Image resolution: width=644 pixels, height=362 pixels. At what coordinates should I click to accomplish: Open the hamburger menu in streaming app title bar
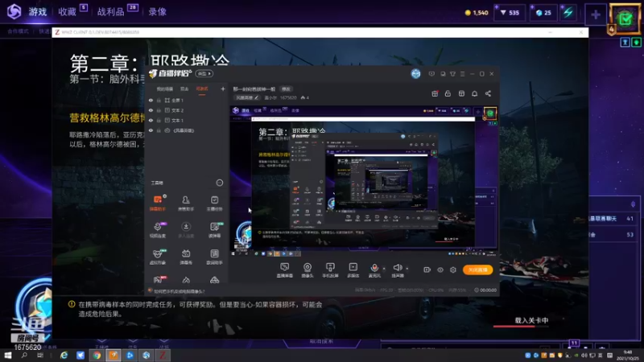tap(462, 74)
